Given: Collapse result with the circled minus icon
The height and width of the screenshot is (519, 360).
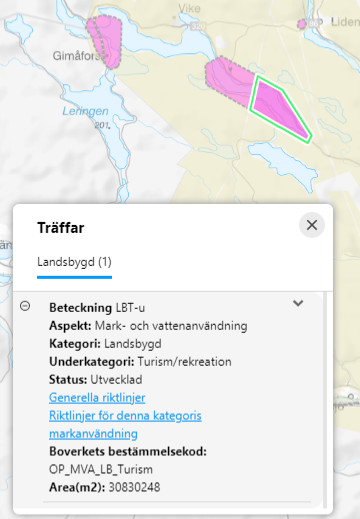Looking at the screenshot, I should pos(25,306).
